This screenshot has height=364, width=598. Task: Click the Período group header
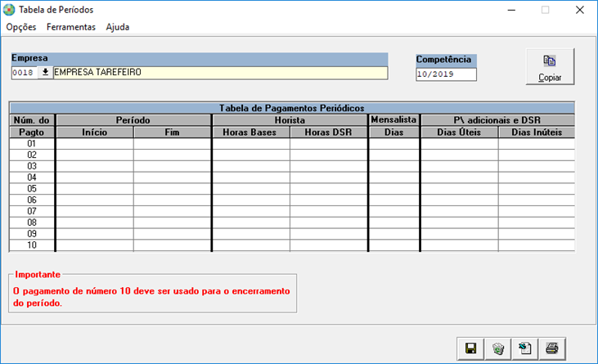[133, 120]
